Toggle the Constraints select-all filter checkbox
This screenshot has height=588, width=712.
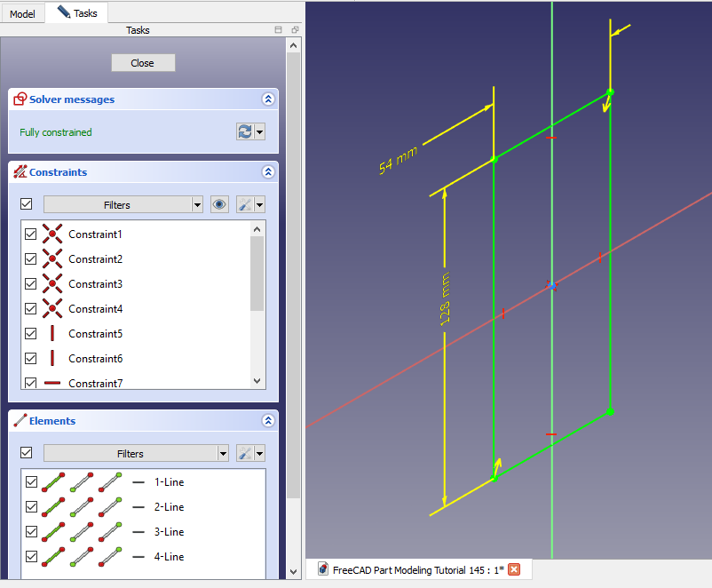26,204
